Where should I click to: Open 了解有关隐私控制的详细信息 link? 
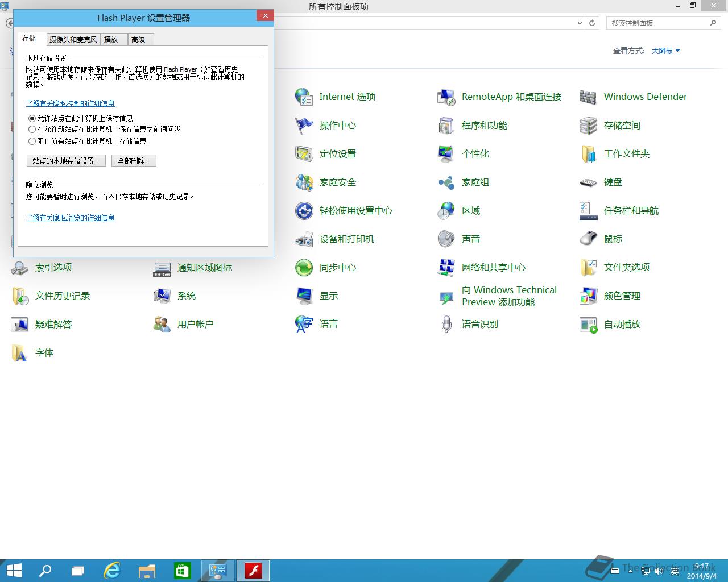click(71, 103)
